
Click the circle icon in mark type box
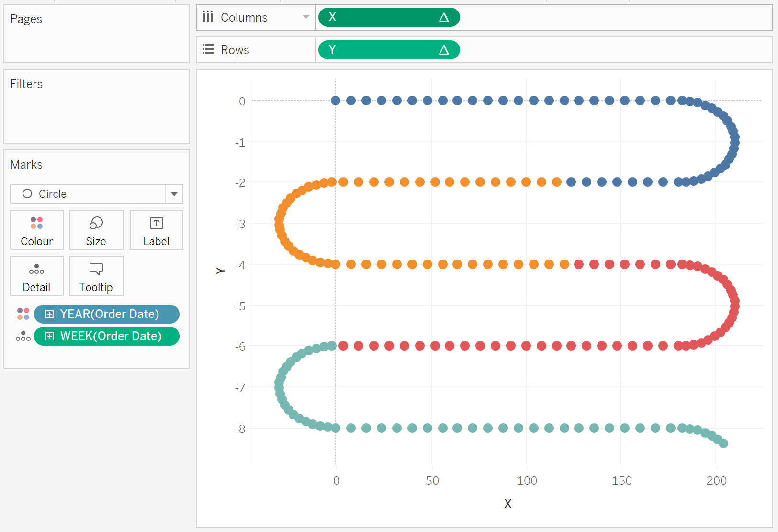[27, 193]
